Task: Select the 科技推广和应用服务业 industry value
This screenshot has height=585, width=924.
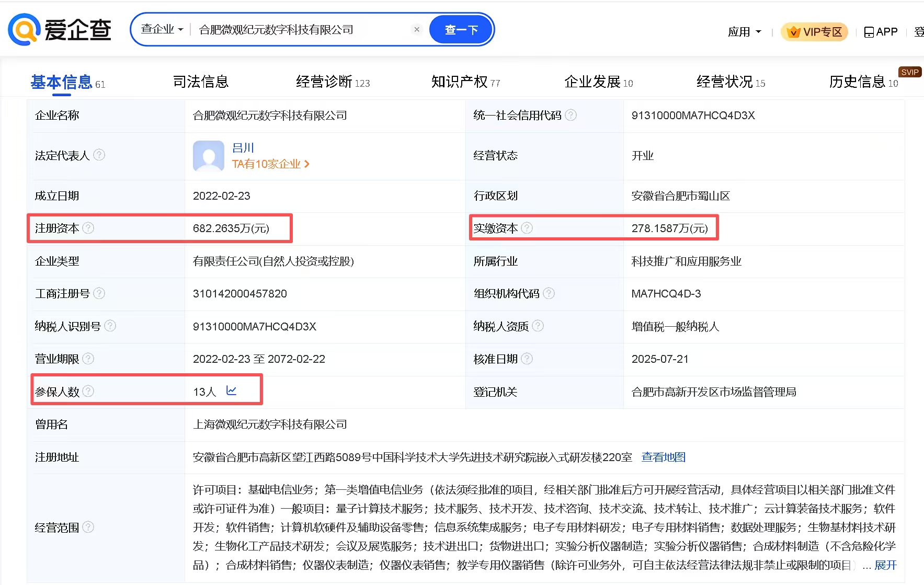Action: 687,261
